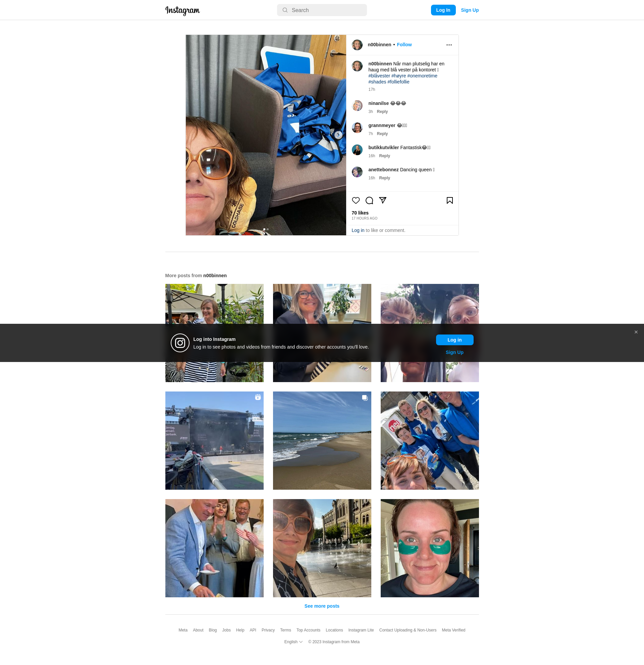Viewport: 644px width, 665px height.
Task: Dismiss the Log into Instagram banner
Action: [636, 332]
